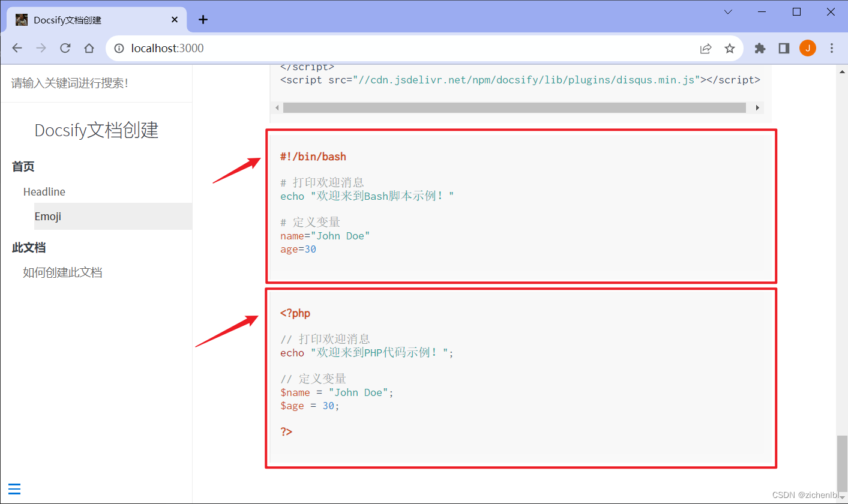Click the age=30 bash line
This screenshot has width=848, height=504.
click(x=298, y=249)
